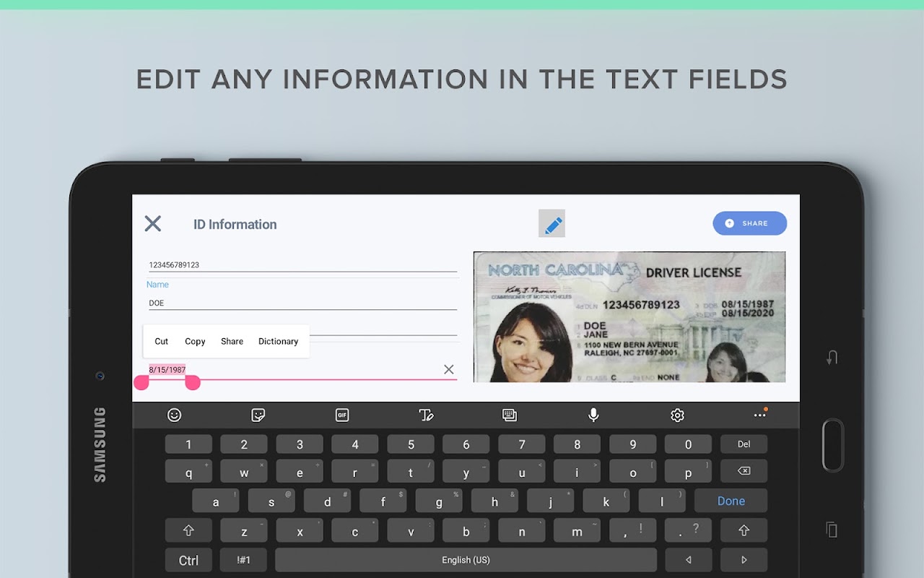Tap the number 8 key
The height and width of the screenshot is (578, 924).
(x=577, y=444)
